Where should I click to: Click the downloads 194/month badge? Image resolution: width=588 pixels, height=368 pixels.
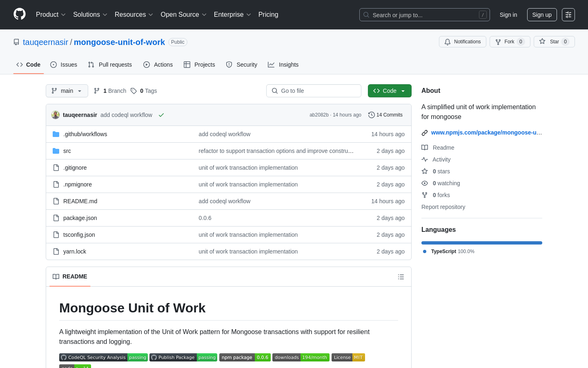(301, 357)
